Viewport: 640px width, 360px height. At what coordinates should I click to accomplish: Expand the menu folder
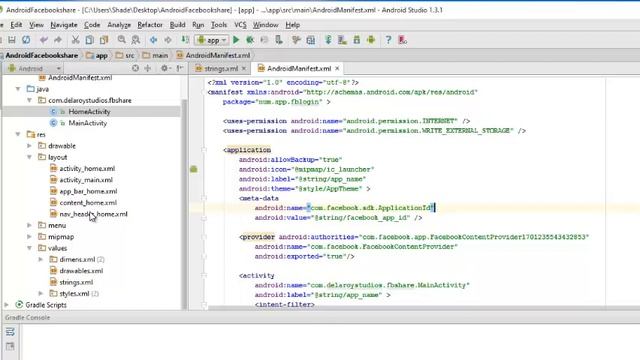(29, 225)
